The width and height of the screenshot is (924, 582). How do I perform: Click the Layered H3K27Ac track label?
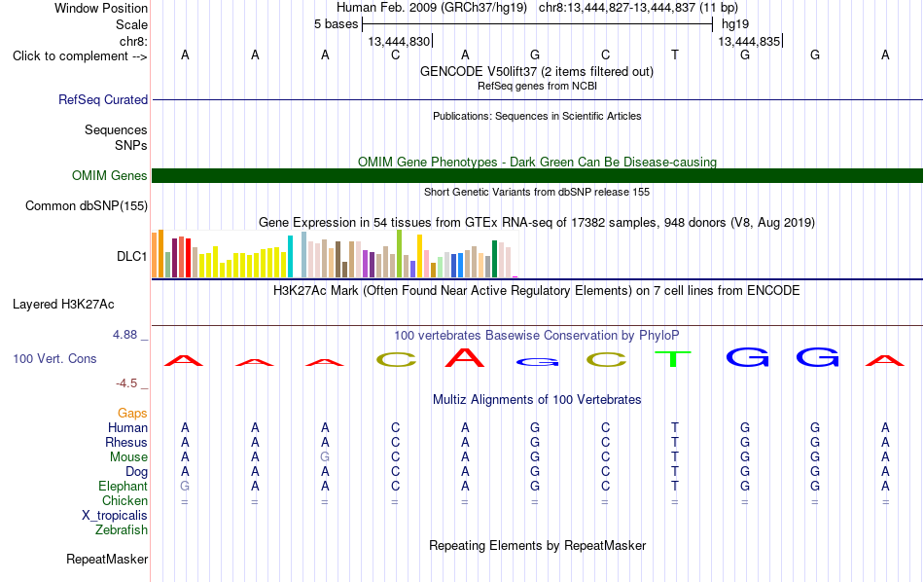click(63, 305)
